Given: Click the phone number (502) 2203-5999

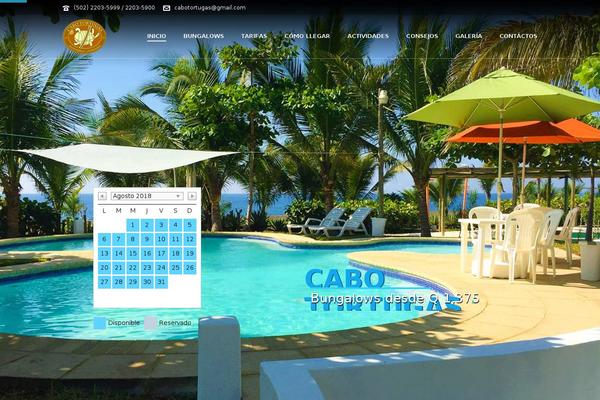Looking at the screenshot, I should click(96, 8).
